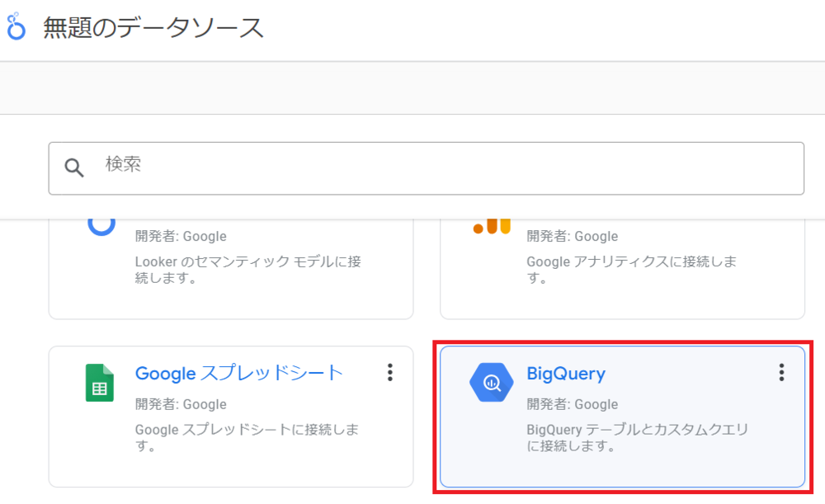Click the Google スプレッドシートに接続します description

[x=247, y=438]
